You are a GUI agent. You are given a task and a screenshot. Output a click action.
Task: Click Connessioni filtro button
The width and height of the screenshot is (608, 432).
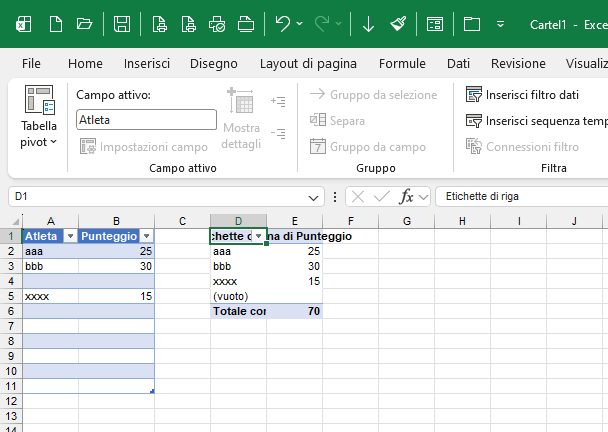(522, 147)
